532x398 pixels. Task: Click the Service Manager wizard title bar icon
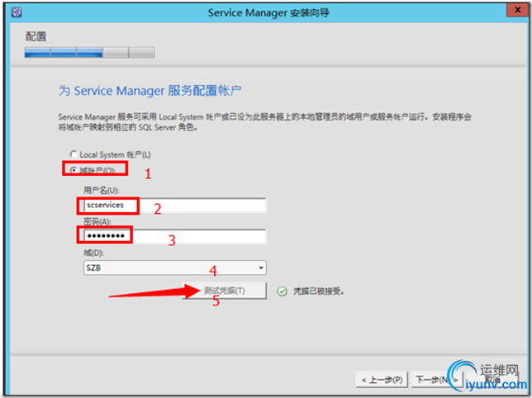(x=17, y=12)
